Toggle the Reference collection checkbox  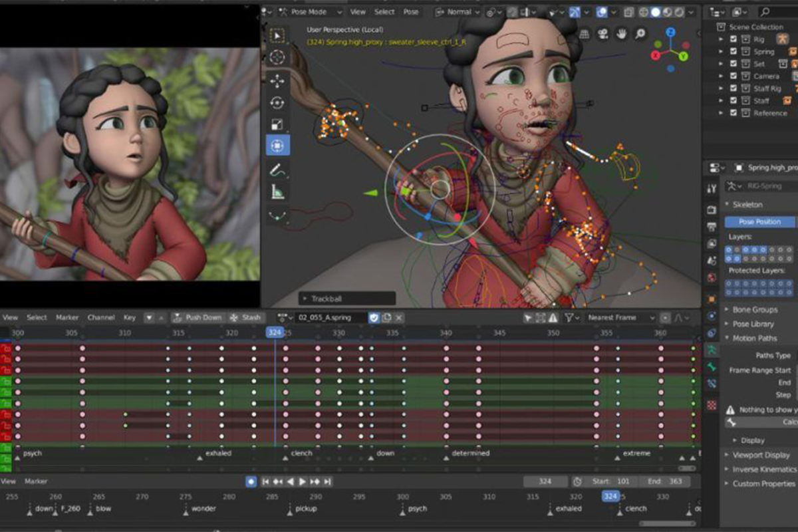[733, 113]
